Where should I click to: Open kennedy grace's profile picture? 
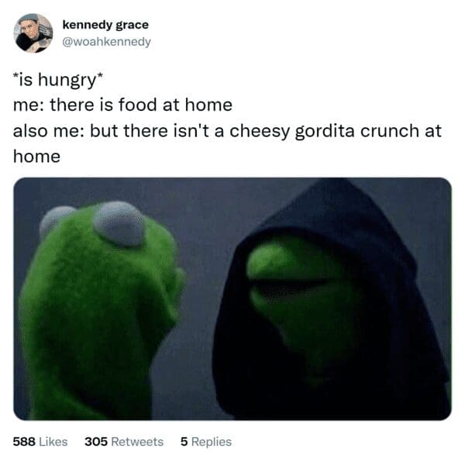[x=33, y=33]
